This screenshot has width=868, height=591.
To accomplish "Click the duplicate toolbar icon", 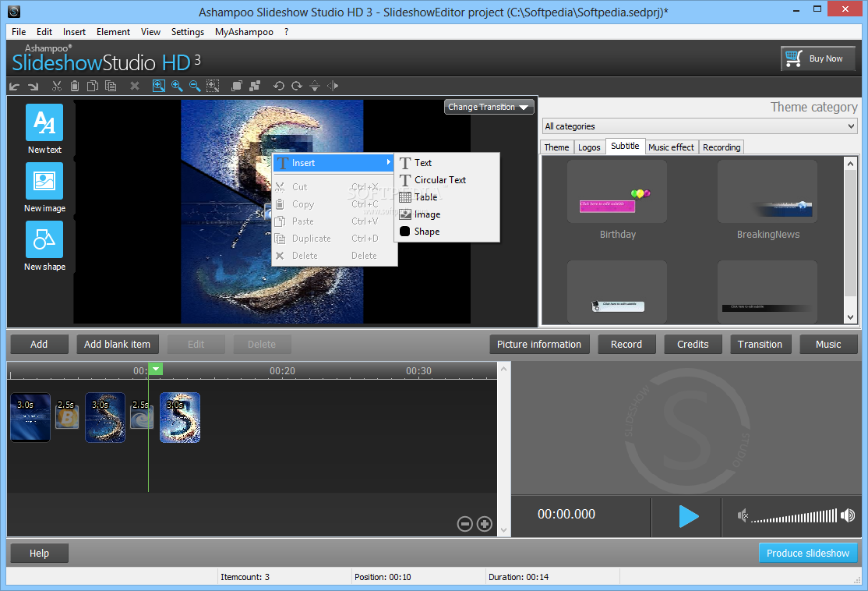I will [111, 86].
